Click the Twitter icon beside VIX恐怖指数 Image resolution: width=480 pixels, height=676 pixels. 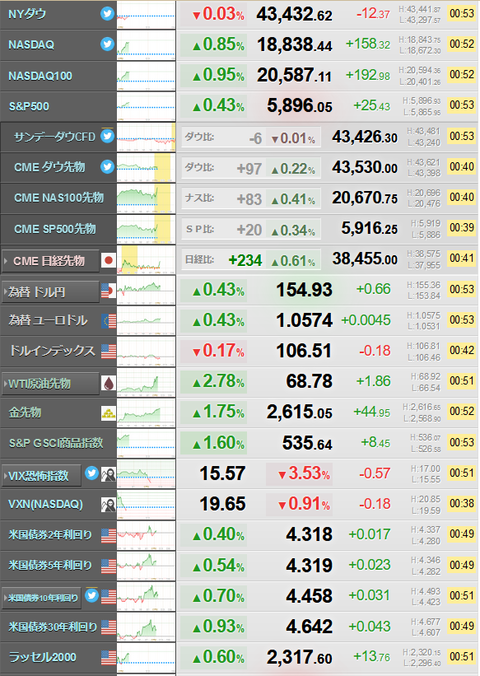click(x=91, y=473)
